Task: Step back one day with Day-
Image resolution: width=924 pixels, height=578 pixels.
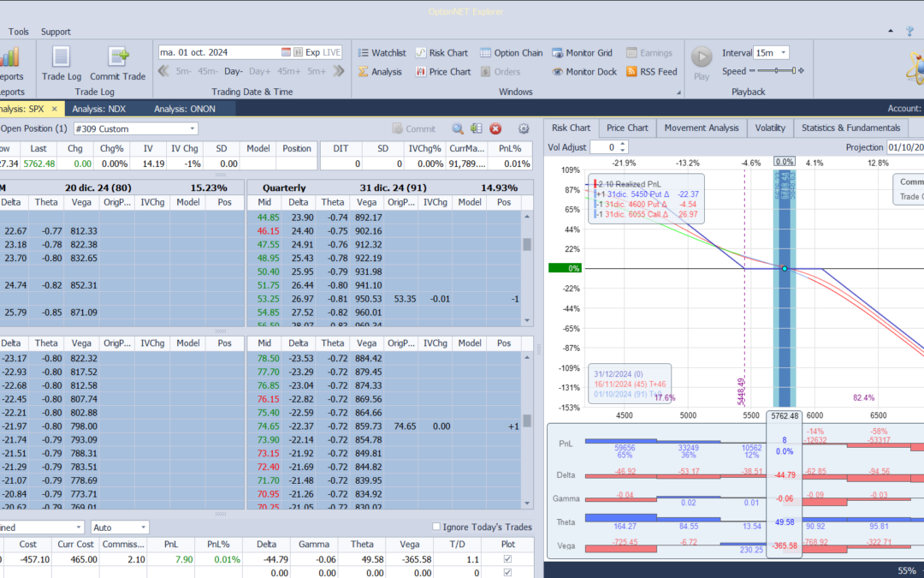Action: click(x=234, y=71)
